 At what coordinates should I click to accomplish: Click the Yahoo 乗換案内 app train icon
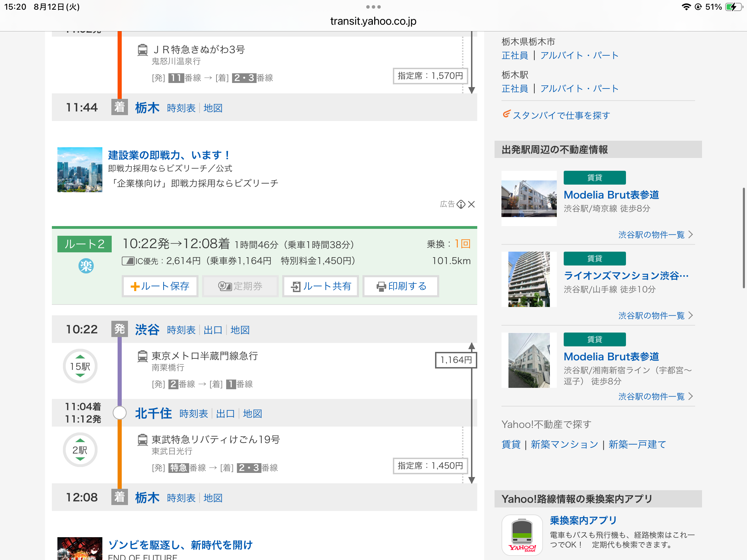(522, 535)
